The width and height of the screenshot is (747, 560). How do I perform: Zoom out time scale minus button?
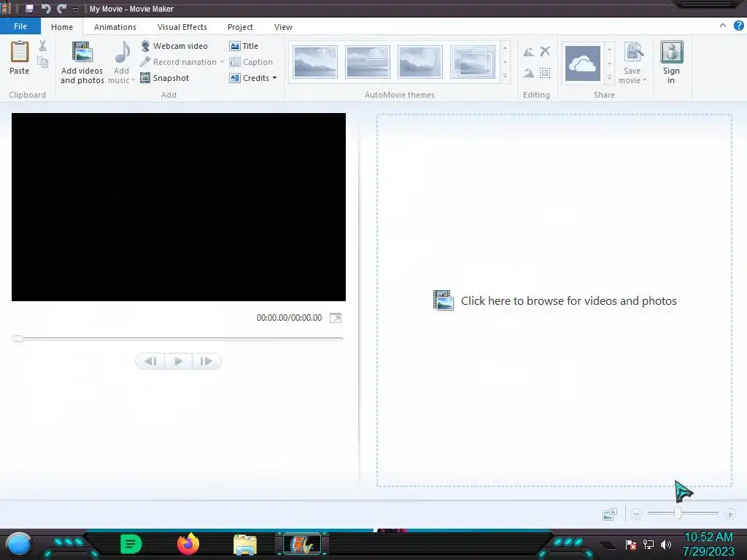tap(636, 514)
